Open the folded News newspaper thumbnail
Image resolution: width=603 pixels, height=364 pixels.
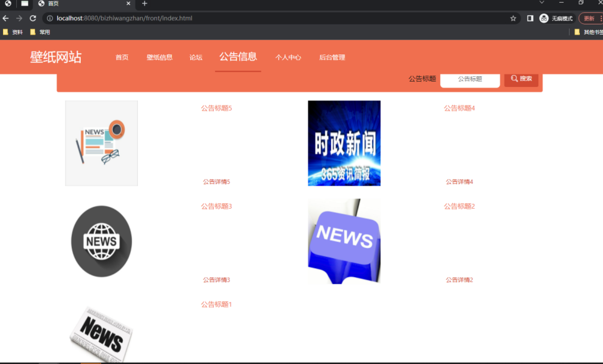[101, 334]
